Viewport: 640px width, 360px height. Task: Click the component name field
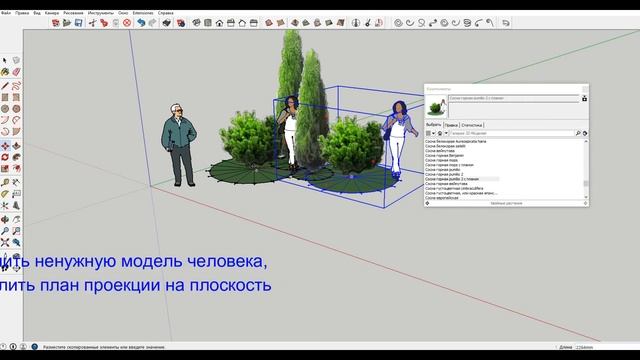pyautogui.click(x=514, y=98)
